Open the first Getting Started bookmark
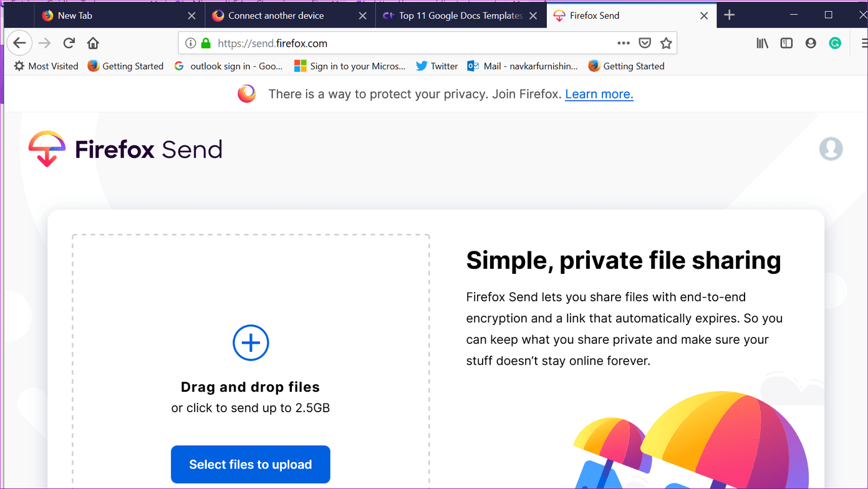This screenshot has height=489, width=868. (125, 66)
